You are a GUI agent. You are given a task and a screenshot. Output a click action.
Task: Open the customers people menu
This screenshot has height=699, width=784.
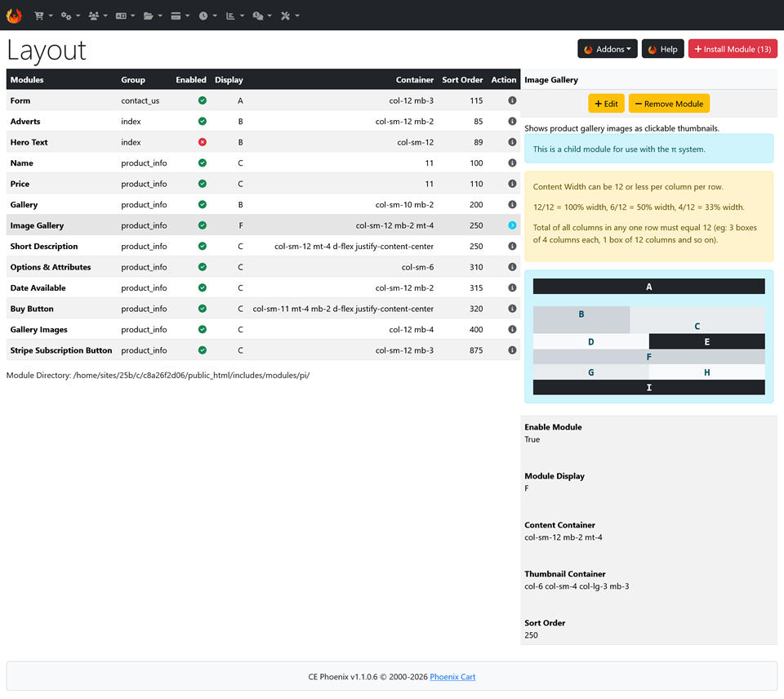point(98,16)
